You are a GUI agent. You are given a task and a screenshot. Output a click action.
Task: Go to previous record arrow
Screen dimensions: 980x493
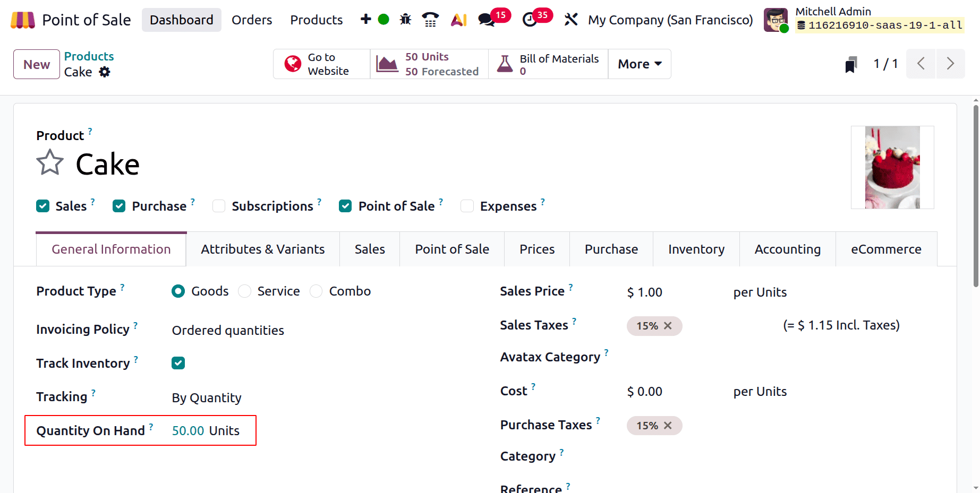pyautogui.click(x=921, y=64)
